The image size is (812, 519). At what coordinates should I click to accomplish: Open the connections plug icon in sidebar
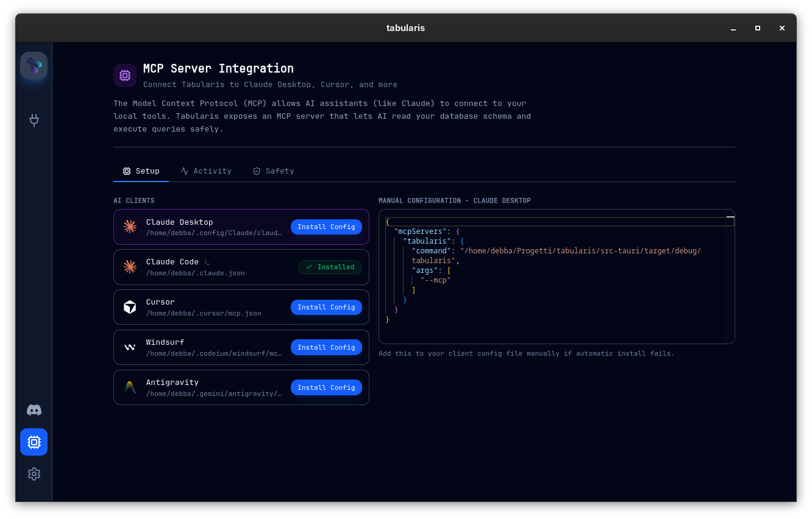(x=34, y=120)
